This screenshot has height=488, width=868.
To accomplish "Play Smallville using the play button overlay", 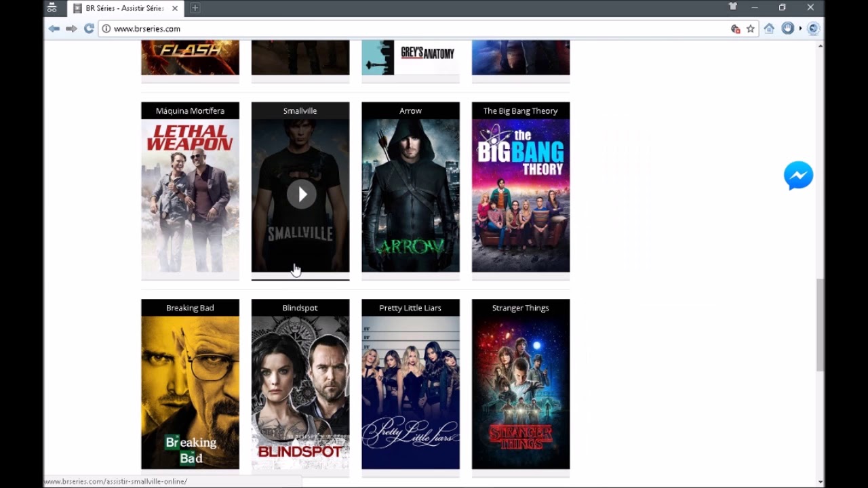I will pyautogui.click(x=300, y=195).
